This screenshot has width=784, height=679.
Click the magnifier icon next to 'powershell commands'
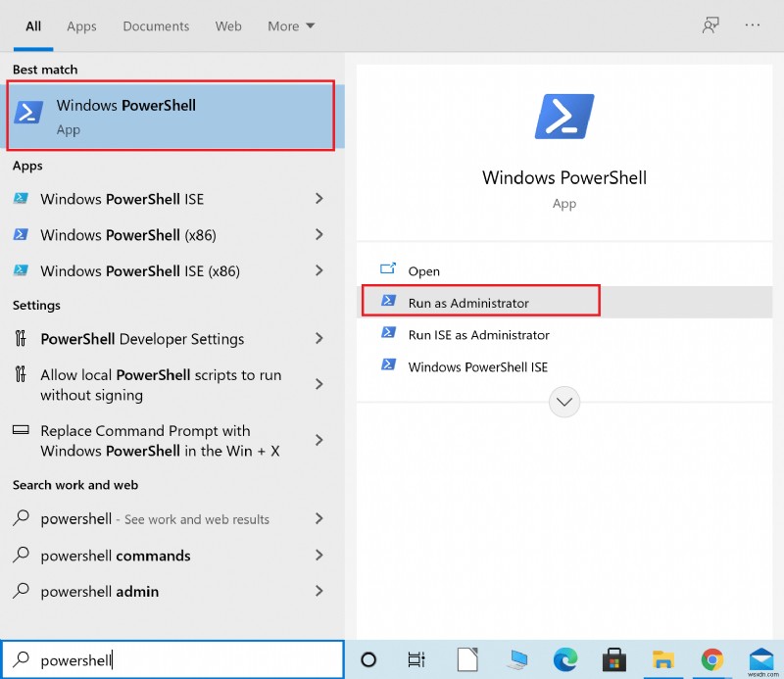click(x=21, y=555)
